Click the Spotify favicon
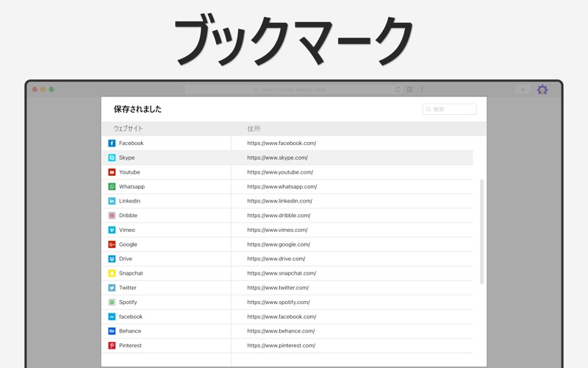 click(x=112, y=302)
